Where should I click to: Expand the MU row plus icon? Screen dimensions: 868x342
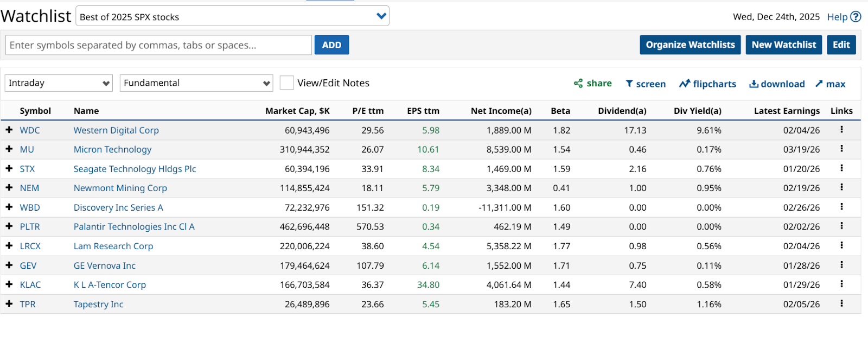tap(9, 149)
